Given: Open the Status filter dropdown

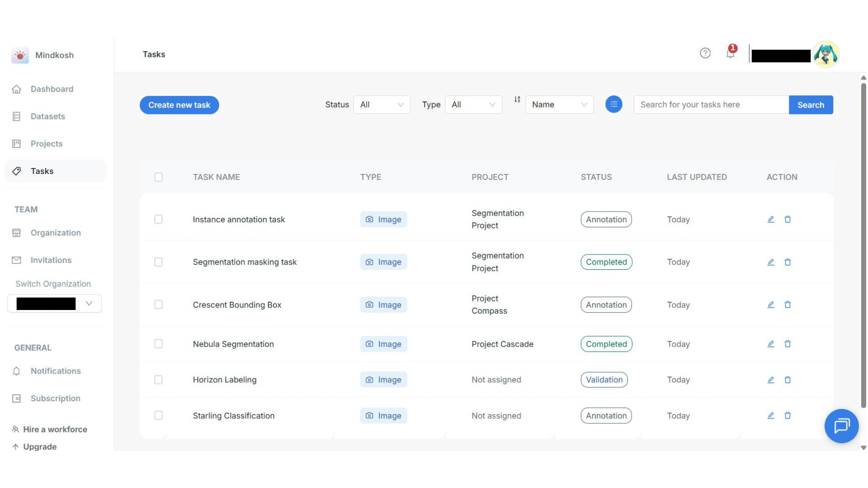Looking at the screenshot, I should [x=381, y=104].
